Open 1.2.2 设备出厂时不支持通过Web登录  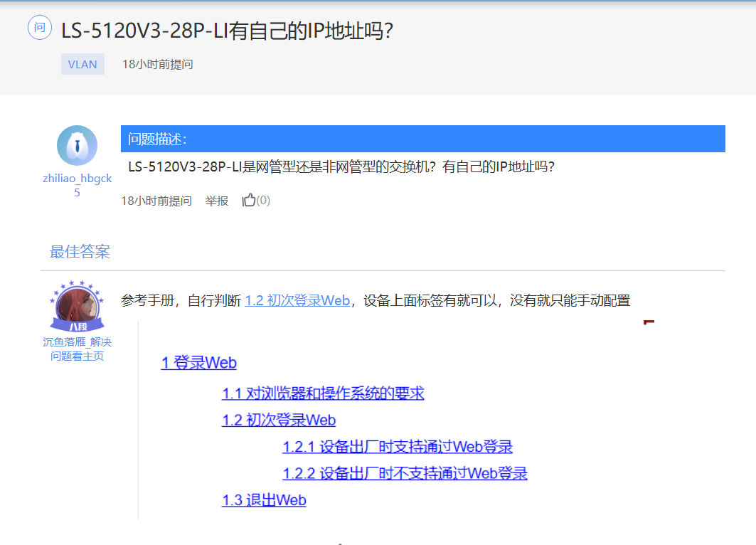[x=405, y=473]
